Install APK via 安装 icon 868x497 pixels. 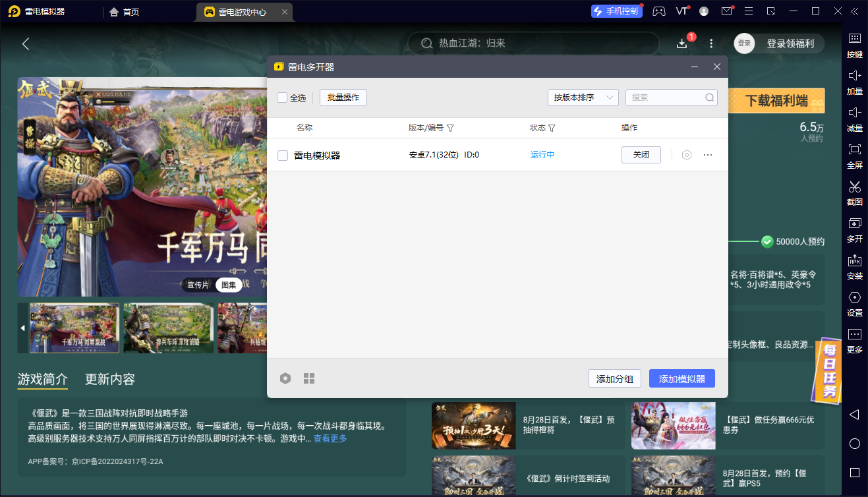pos(854,266)
